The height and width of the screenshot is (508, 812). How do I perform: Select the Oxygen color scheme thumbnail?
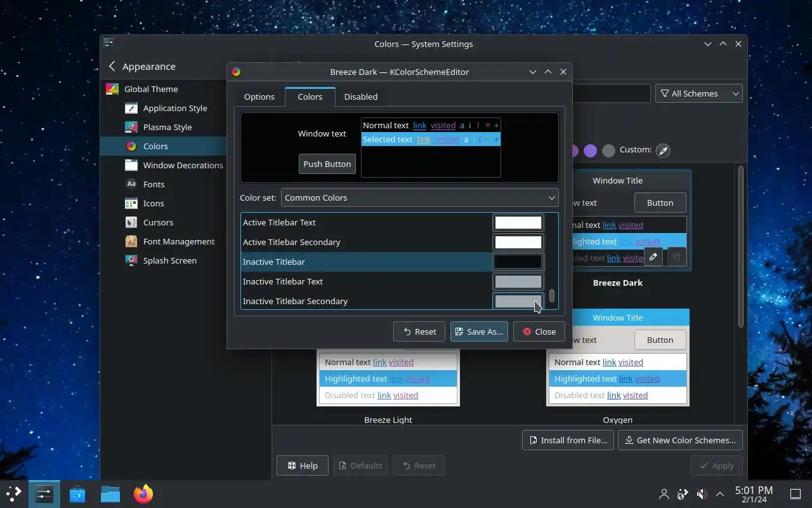618,358
